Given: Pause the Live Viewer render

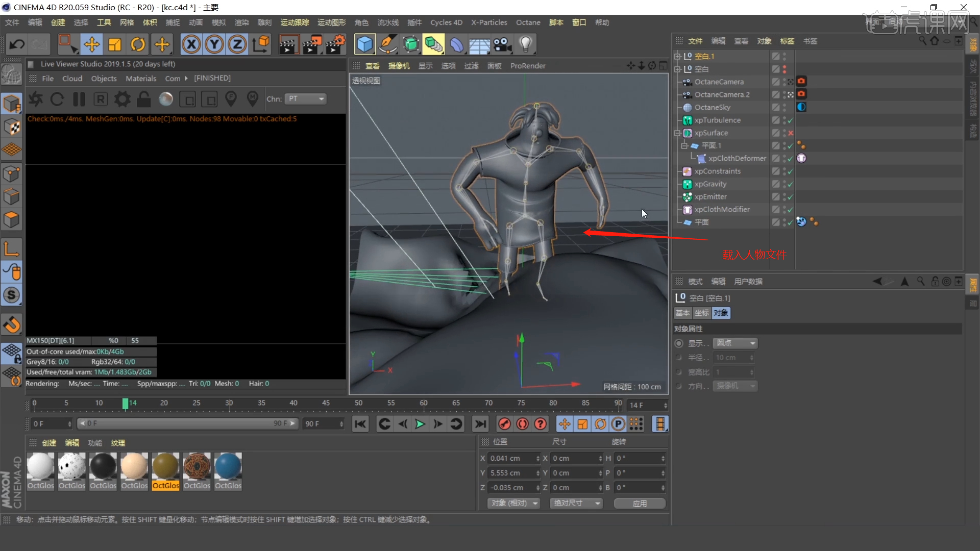Looking at the screenshot, I should (x=79, y=99).
